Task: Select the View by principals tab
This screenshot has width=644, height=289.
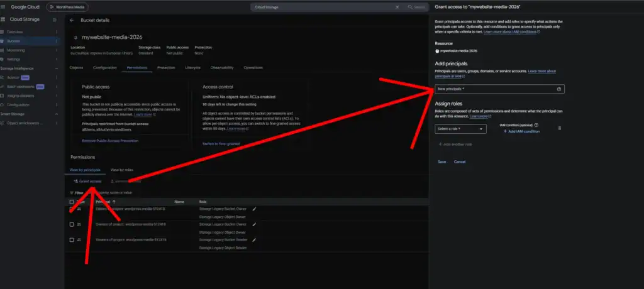Action: click(x=85, y=170)
